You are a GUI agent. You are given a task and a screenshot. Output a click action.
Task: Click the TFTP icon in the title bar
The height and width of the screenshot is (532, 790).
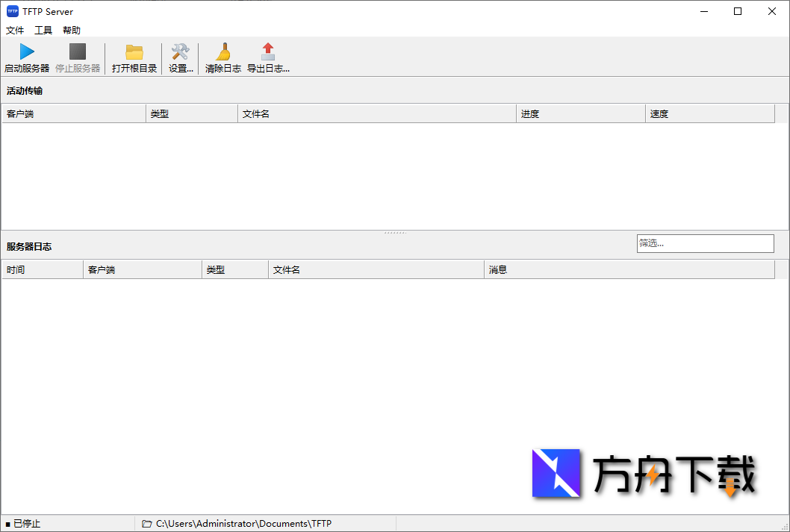pos(12,11)
